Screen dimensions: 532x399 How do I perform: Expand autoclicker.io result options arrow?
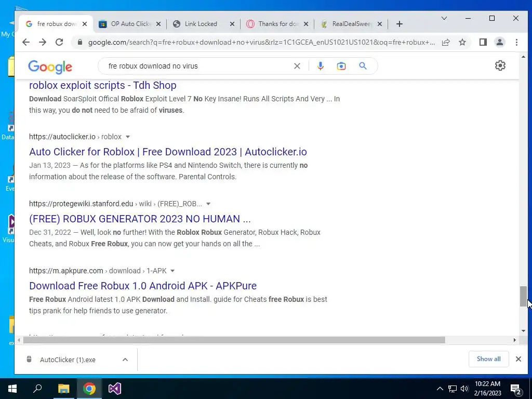point(128,137)
